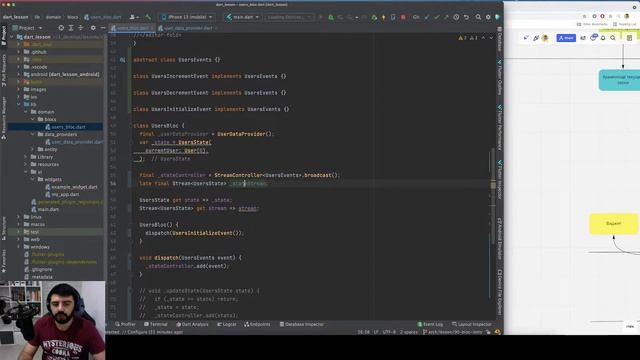640x360 pixels.
Task: Select user_data_provider.dart in project tree
Action: (x=74, y=142)
